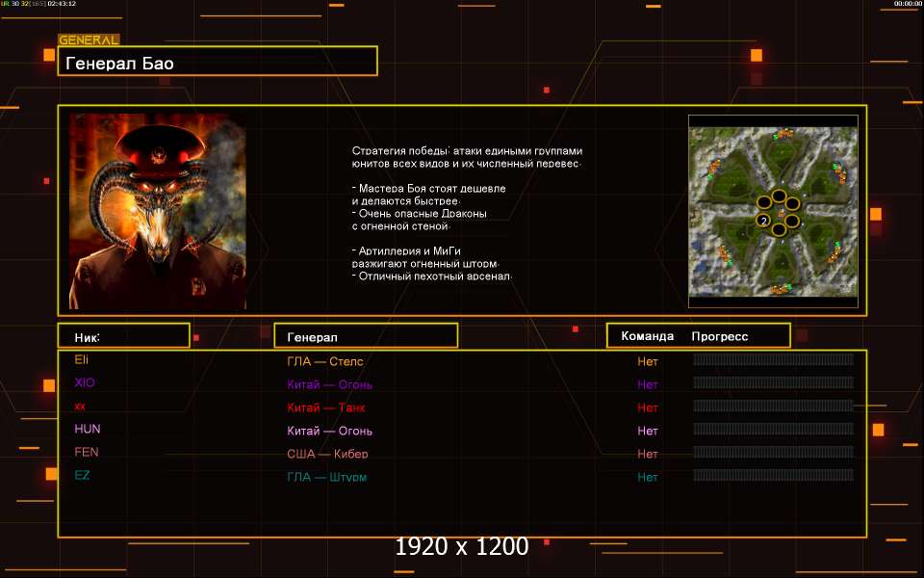The image size is (924, 578).
Task: Click XIO's loading progress bar
Action: [773, 382]
